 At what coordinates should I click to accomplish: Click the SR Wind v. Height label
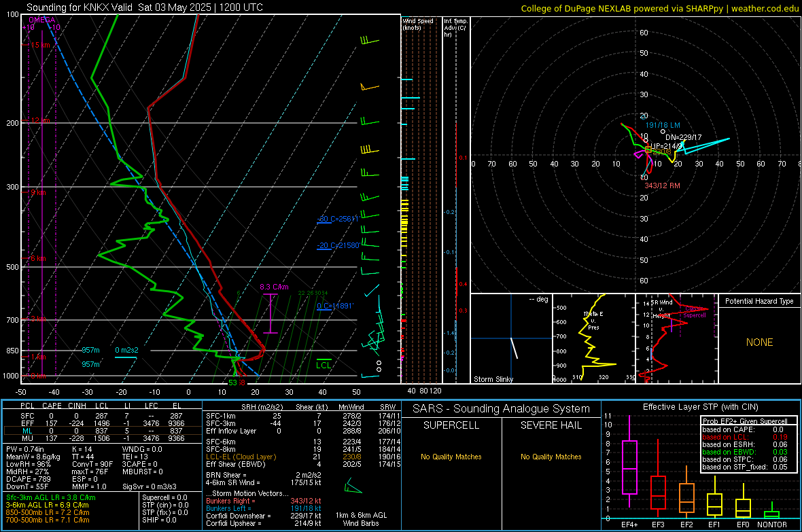pyautogui.click(x=661, y=309)
